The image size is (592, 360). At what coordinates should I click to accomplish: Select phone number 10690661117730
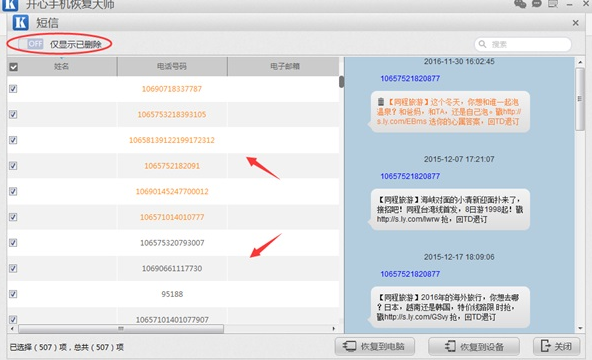[x=172, y=268]
